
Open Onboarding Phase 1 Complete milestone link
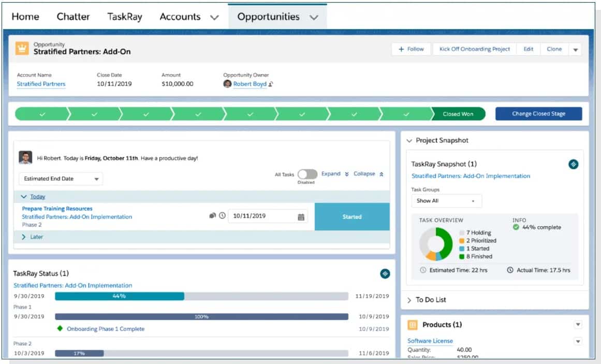coord(106,329)
